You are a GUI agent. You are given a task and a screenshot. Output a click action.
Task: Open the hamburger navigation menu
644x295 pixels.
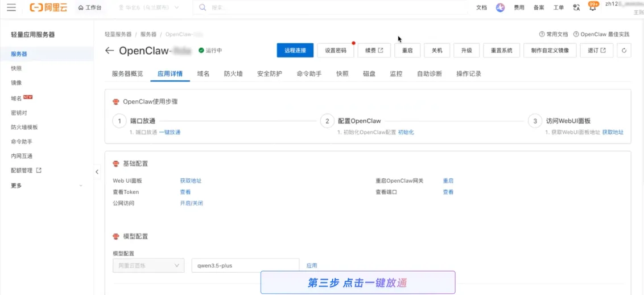pos(11,7)
